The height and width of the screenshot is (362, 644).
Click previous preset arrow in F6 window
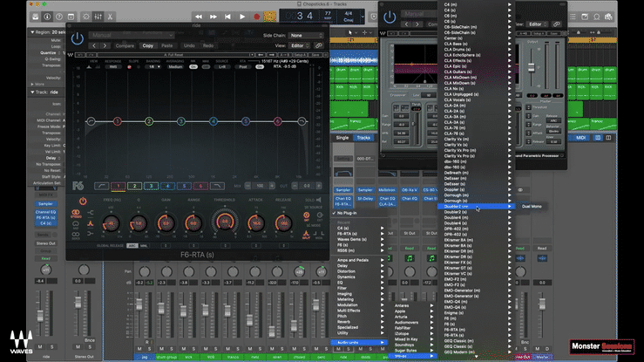coord(94,45)
